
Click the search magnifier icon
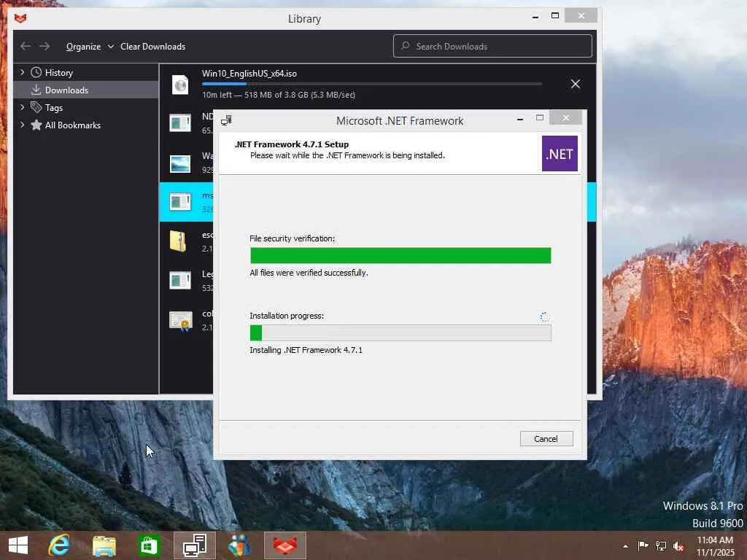(x=406, y=46)
